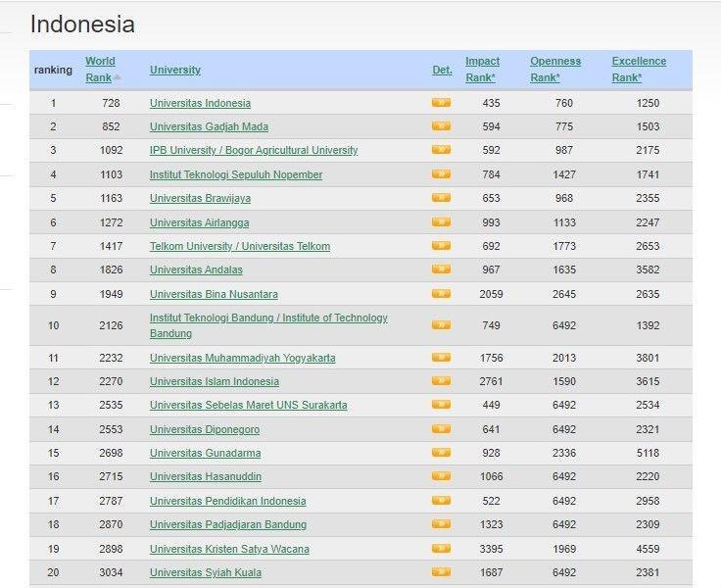The width and height of the screenshot is (721, 588).
Task: Select world rank value 728
Action: click(x=111, y=103)
